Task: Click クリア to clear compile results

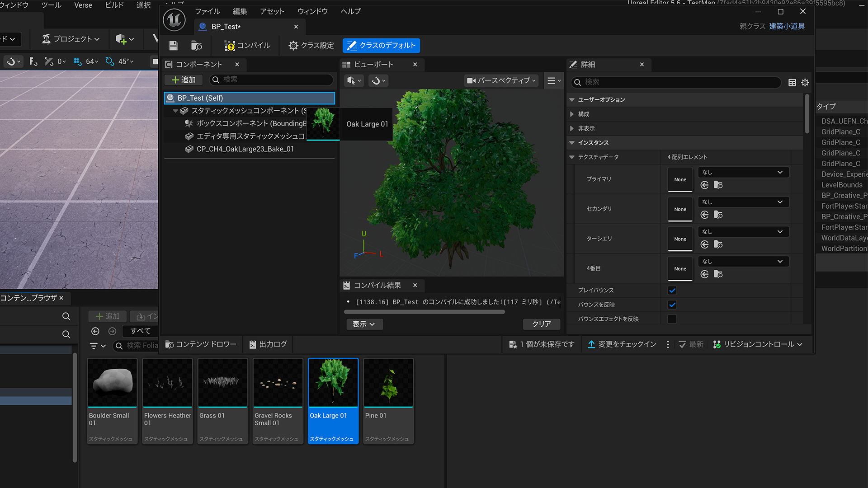Action: click(542, 324)
